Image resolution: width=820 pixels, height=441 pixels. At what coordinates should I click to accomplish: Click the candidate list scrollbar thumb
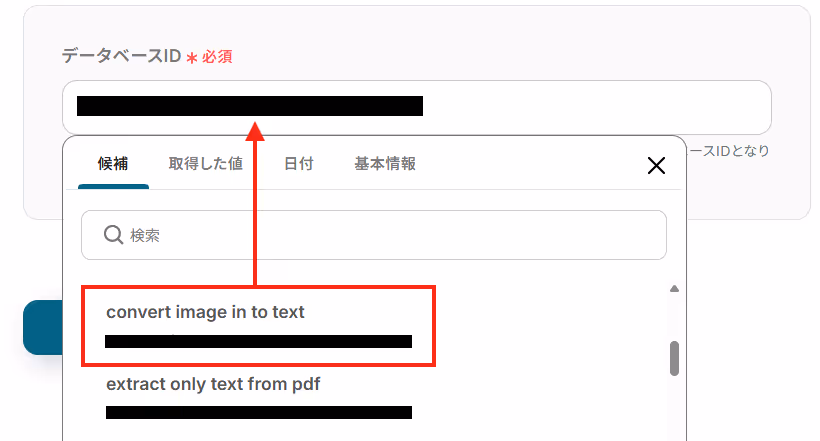674,358
